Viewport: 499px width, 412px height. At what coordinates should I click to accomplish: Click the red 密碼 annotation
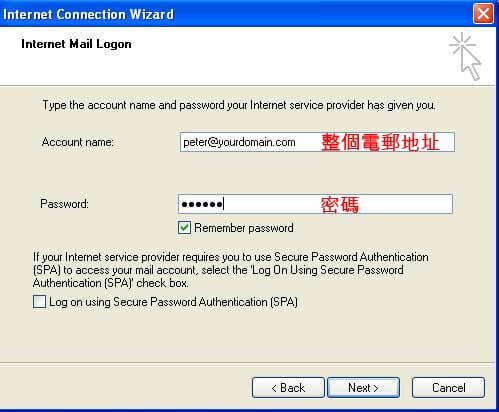pyautogui.click(x=340, y=205)
